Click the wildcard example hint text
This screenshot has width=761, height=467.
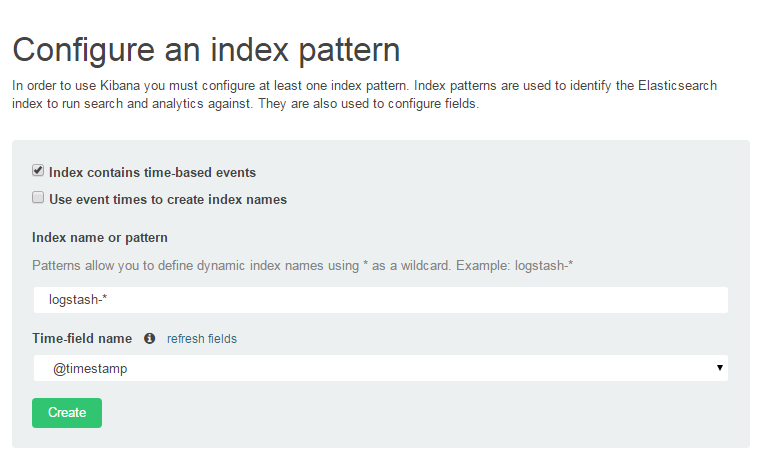302,266
